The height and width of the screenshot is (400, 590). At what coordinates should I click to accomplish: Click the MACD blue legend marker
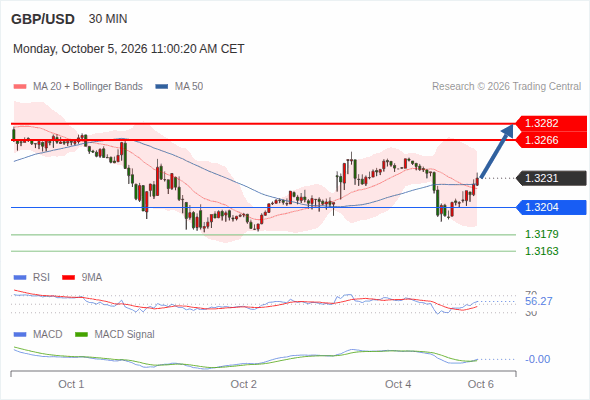tap(20, 334)
